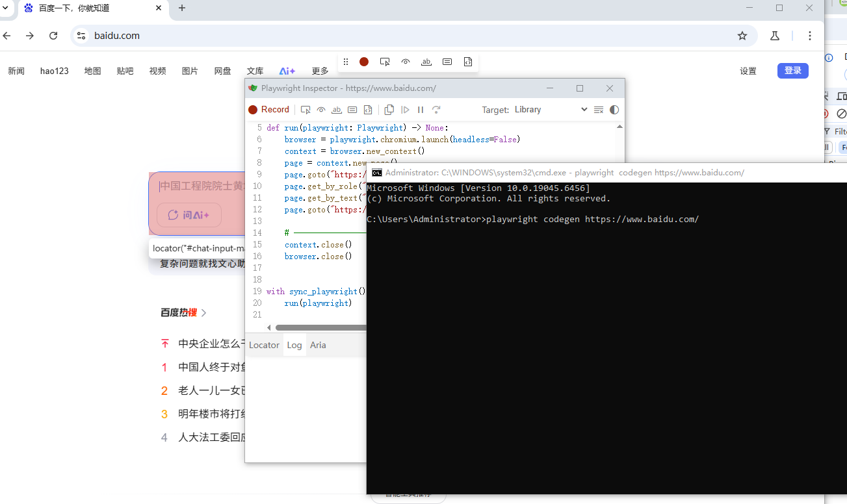Open Chrome three-dot menu

[x=810, y=36]
